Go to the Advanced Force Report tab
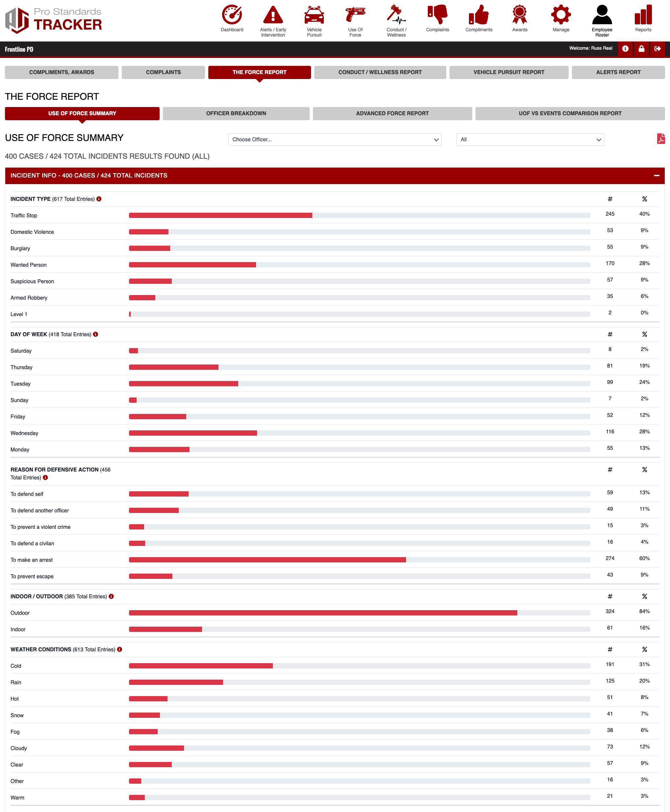 tap(392, 114)
